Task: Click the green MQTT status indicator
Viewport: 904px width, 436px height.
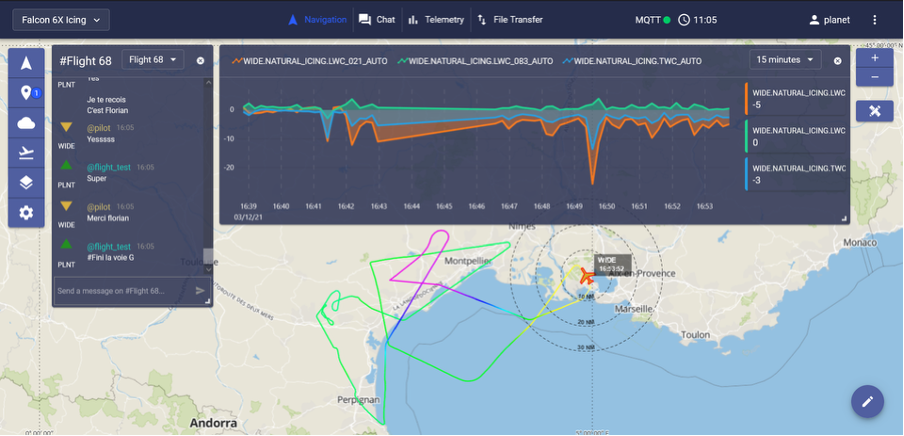Action: [667, 20]
